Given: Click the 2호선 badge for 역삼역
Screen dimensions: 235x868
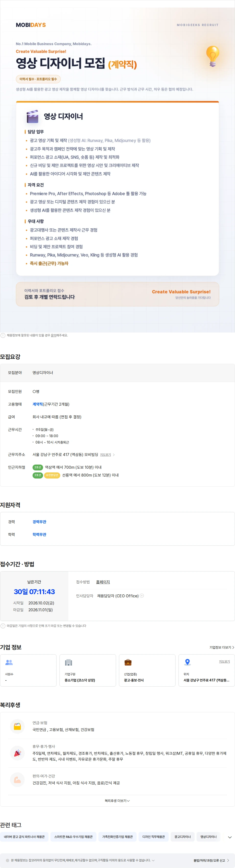Looking at the screenshot, I should 38,467.
